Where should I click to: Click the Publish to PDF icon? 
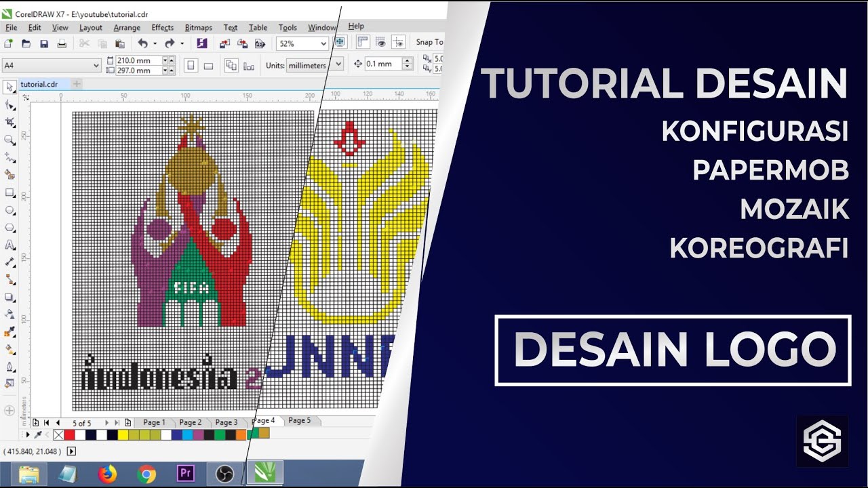tap(260, 43)
